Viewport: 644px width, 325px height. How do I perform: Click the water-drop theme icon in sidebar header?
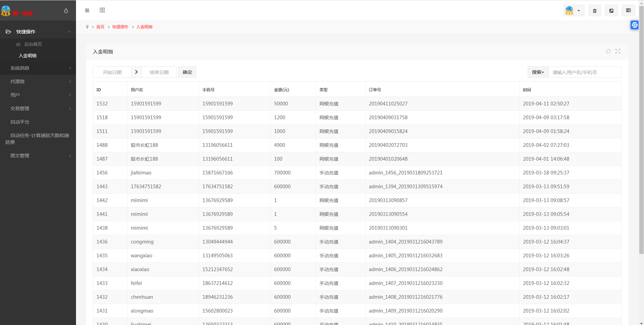(x=66, y=11)
